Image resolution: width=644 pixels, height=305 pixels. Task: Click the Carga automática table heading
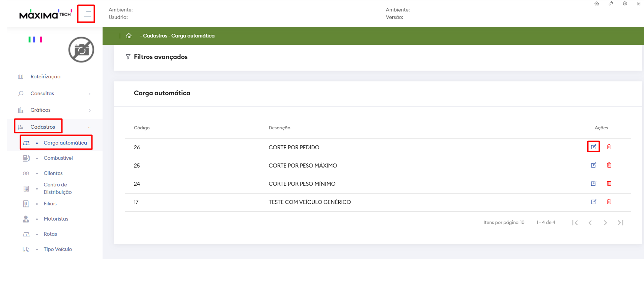click(x=162, y=93)
